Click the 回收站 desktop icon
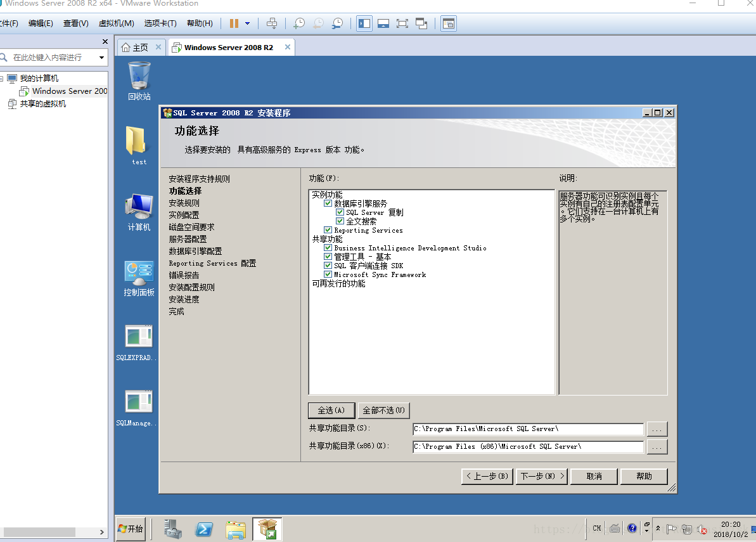Viewport: 756px width, 542px height. click(x=139, y=81)
